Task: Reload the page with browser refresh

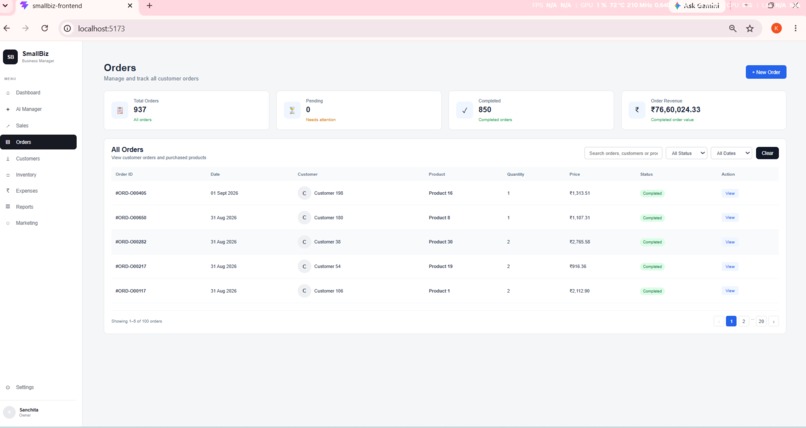Action: pos(45,28)
